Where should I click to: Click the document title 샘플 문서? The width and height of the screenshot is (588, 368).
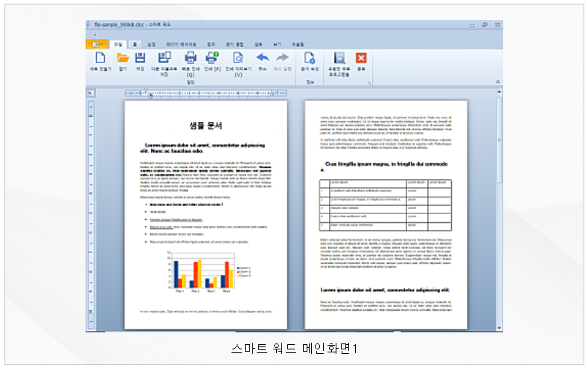point(205,126)
